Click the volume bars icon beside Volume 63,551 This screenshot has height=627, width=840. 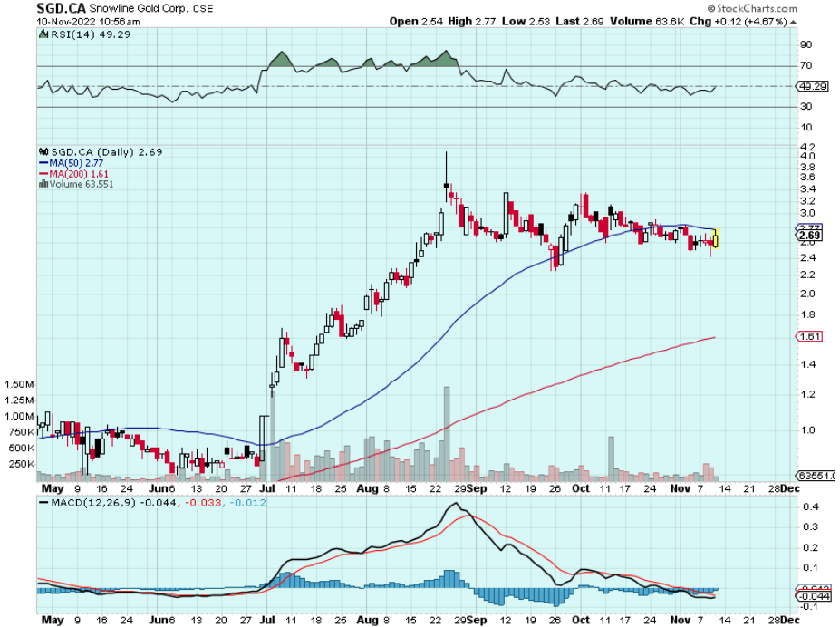click(43, 184)
